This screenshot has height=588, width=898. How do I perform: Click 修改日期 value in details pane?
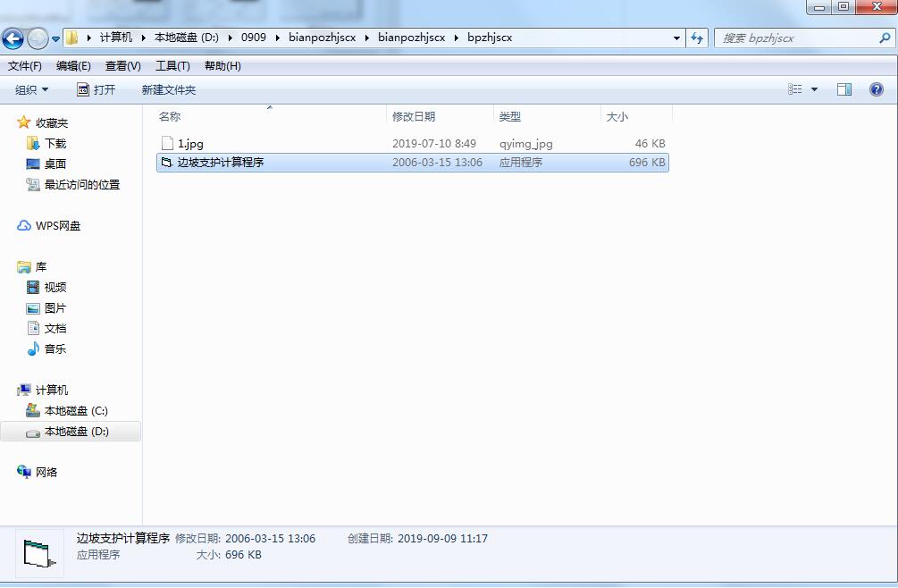tap(271, 538)
